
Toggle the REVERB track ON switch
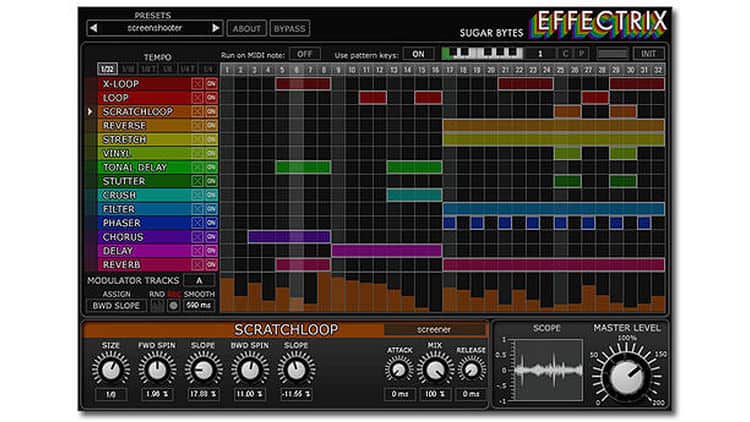pos(211,265)
